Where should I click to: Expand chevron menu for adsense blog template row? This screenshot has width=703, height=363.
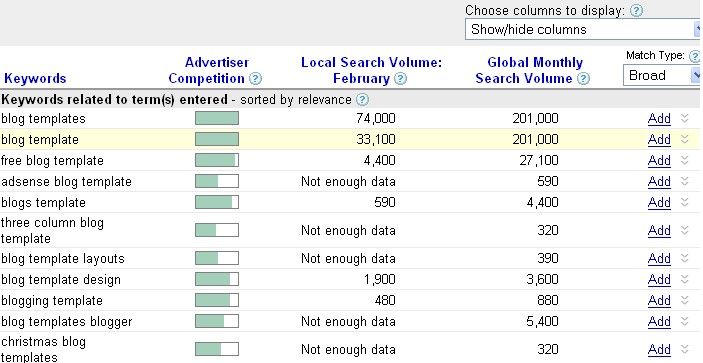click(684, 182)
